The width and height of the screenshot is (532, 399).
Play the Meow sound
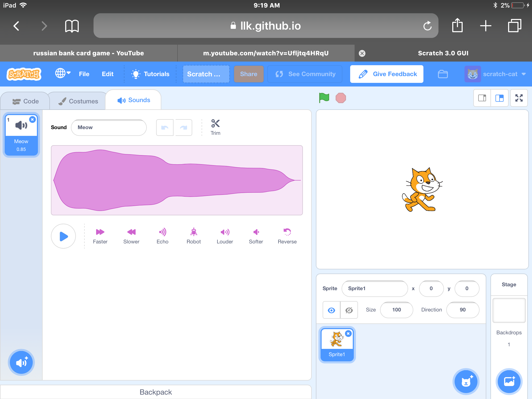click(x=63, y=236)
